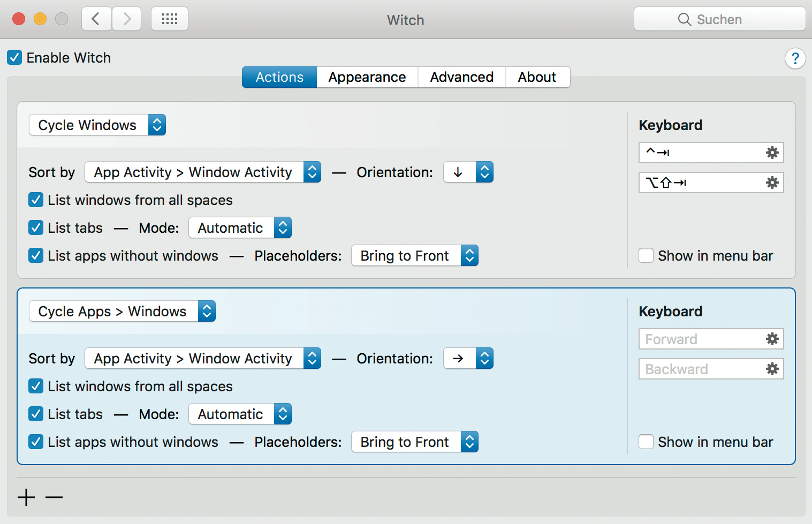Click the Forward keyboard shortcut field
Screen dimensions: 812x524
tap(701, 339)
